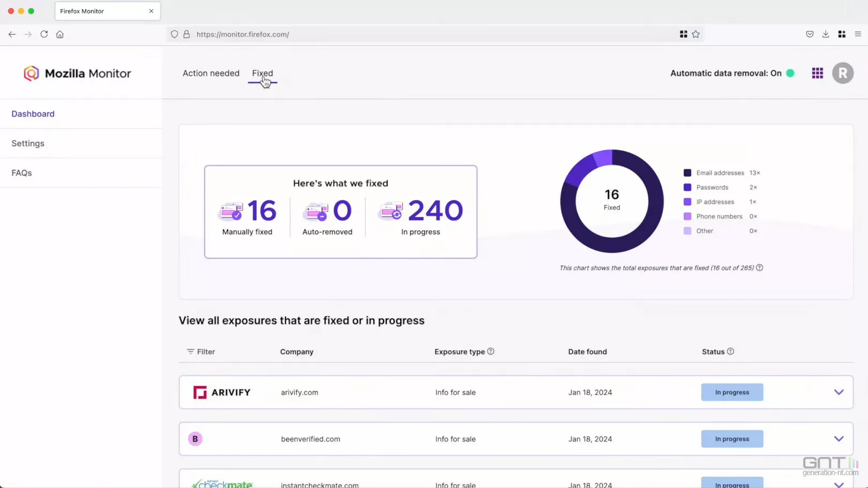Click the arivify.com company name

coord(300,393)
